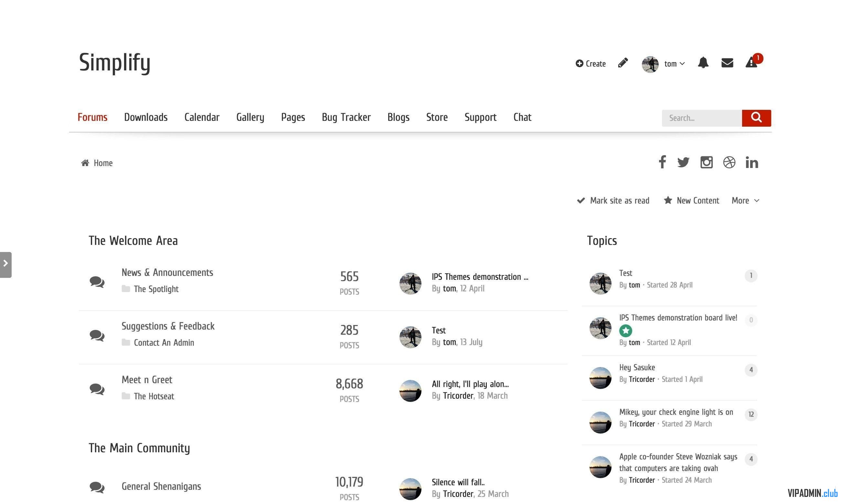Viewport: 841px width, 504px height.
Task: Open 'Mikey, your check engine light is on' topic
Action: pyautogui.click(x=676, y=412)
